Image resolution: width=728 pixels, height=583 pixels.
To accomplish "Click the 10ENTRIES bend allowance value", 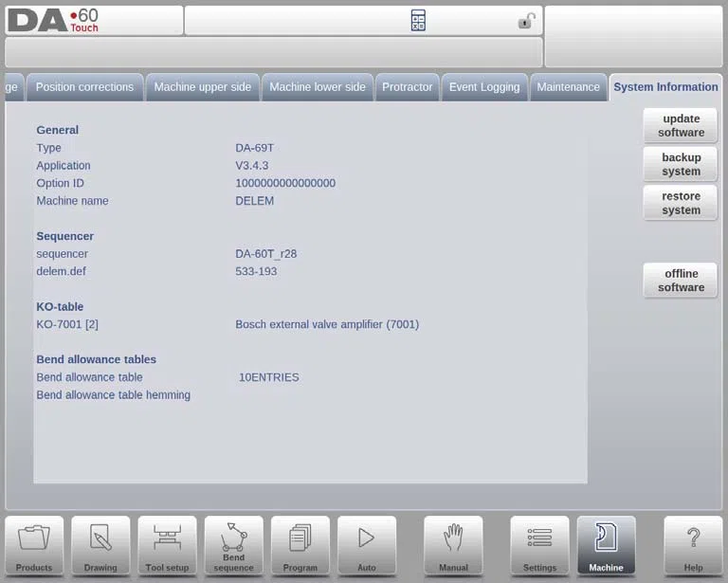I will click(x=269, y=377).
